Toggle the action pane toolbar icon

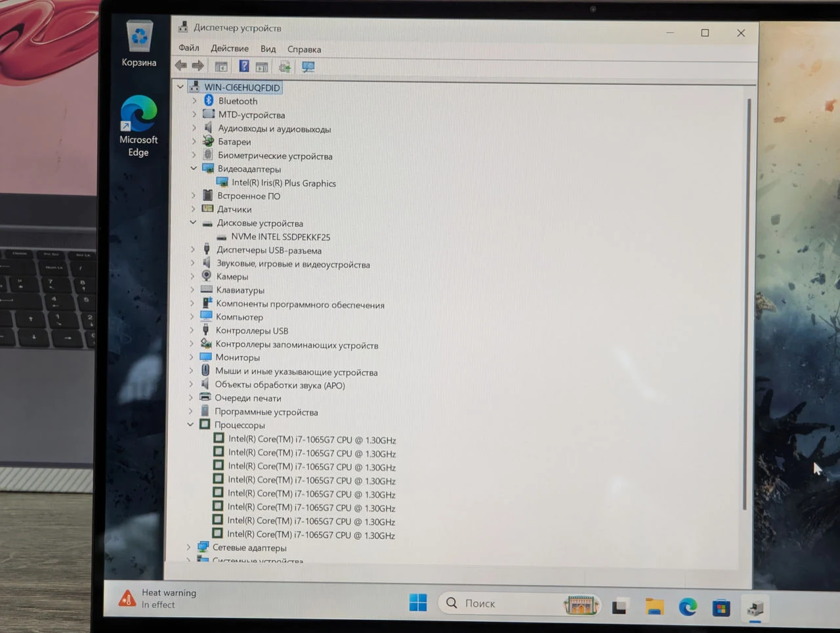[x=262, y=66]
